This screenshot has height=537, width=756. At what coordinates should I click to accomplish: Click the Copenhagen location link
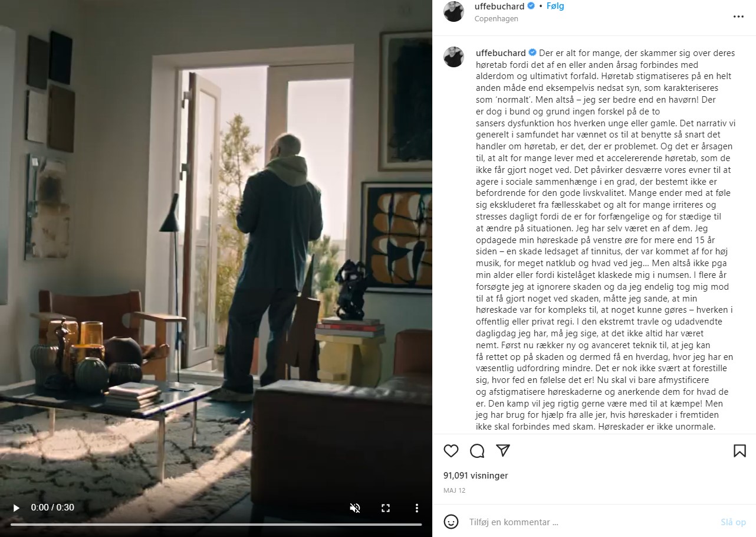point(497,19)
